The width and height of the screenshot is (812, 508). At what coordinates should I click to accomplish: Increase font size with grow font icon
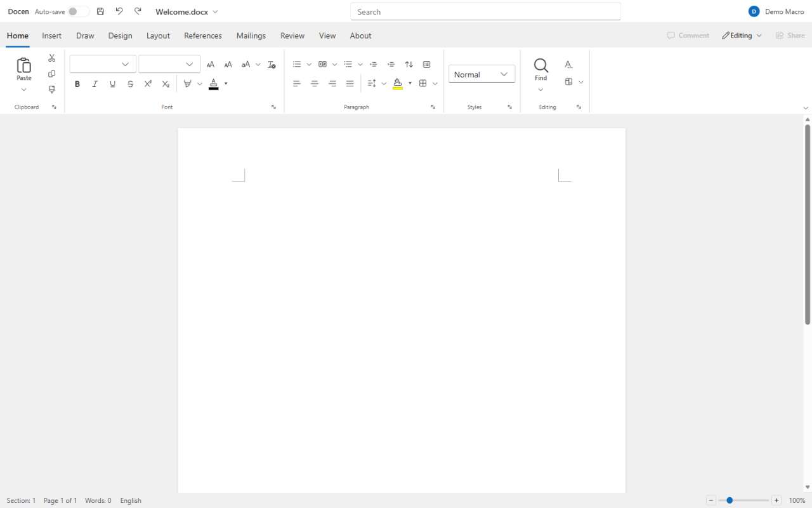pos(211,64)
